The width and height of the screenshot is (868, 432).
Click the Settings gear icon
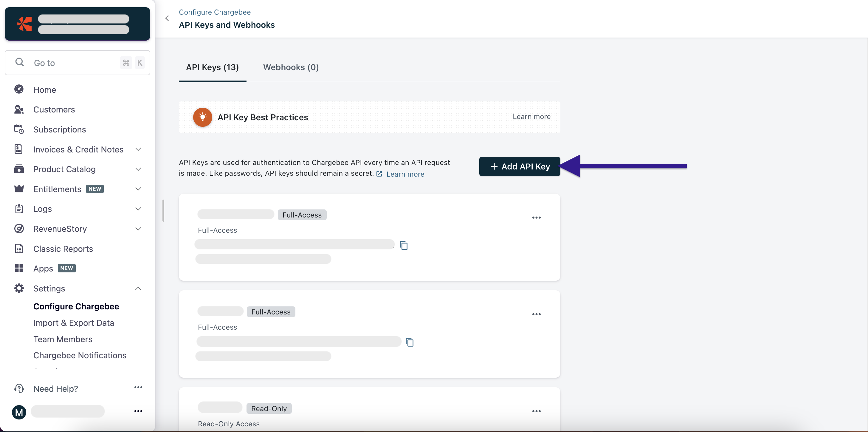pyautogui.click(x=19, y=288)
